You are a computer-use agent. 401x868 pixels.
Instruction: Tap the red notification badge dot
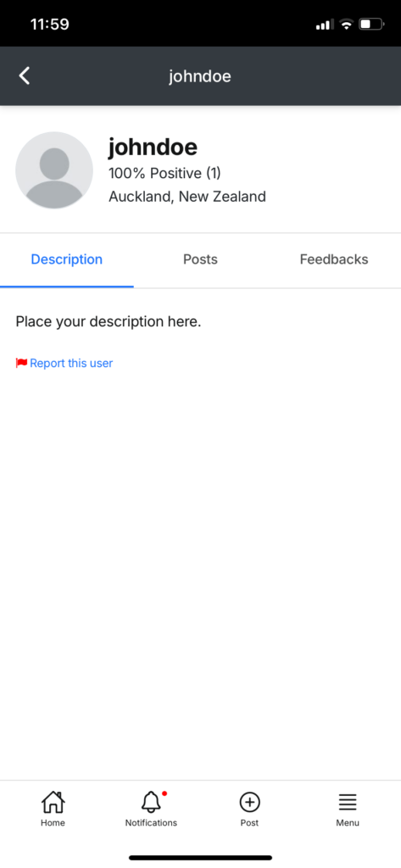click(164, 793)
